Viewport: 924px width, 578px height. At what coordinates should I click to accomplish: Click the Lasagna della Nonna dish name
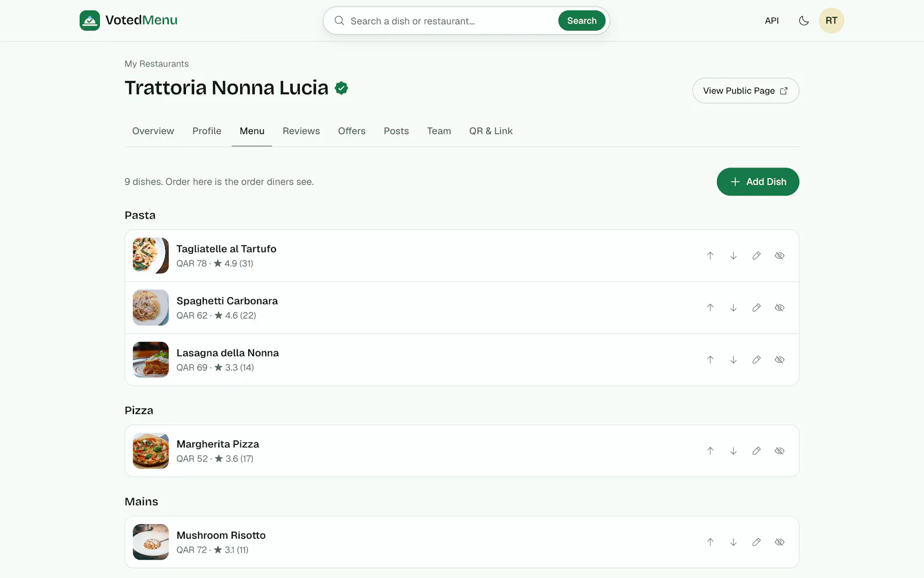(x=228, y=353)
